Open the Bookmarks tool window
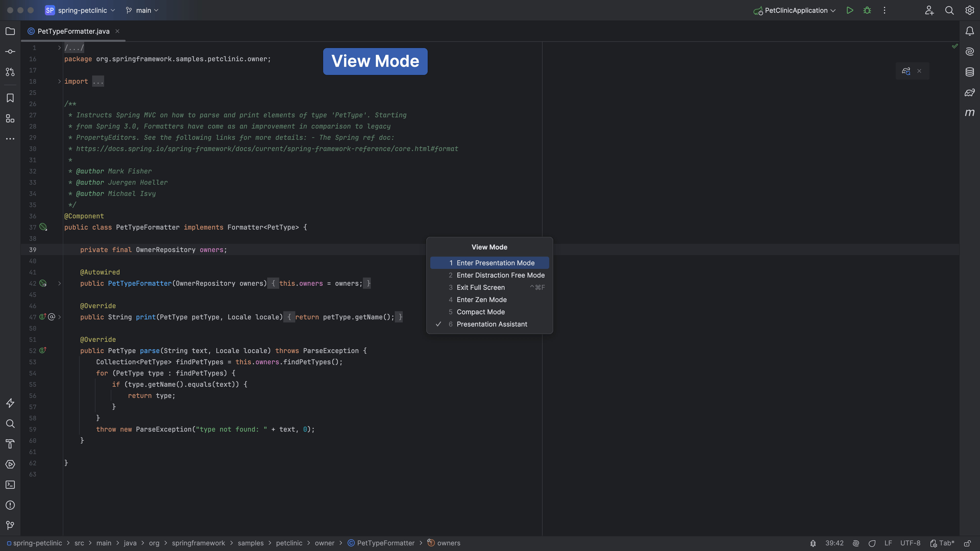The height and width of the screenshot is (551, 980). 10,98
